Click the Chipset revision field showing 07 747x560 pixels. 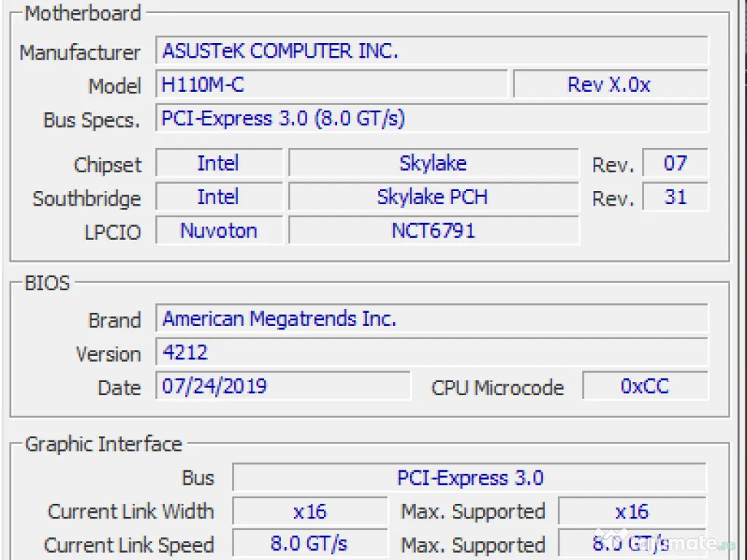[x=675, y=163]
